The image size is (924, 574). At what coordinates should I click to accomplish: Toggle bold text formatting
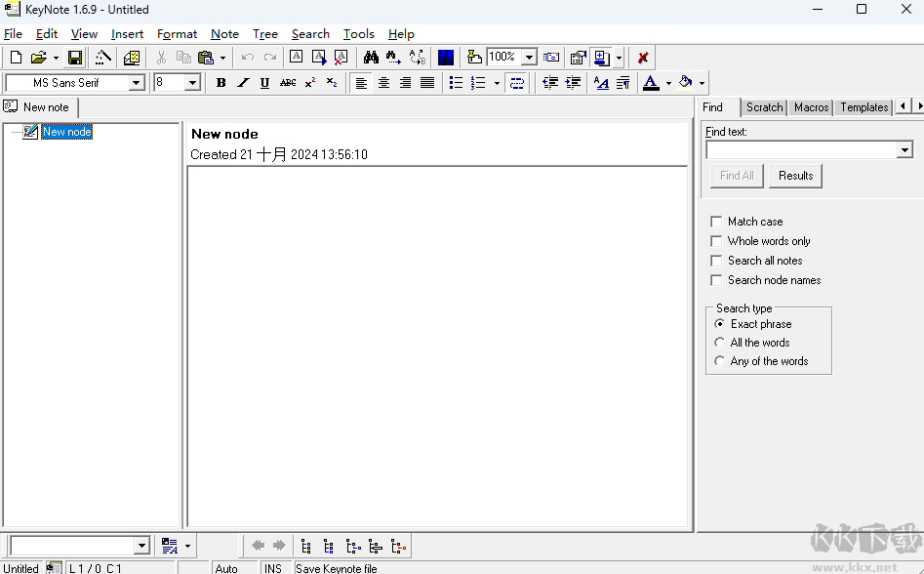pos(221,83)
